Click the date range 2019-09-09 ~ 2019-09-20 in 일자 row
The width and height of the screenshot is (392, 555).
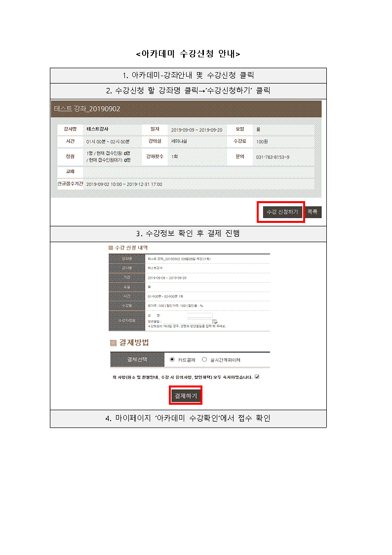pyautogui.click(x=196, y=130)
